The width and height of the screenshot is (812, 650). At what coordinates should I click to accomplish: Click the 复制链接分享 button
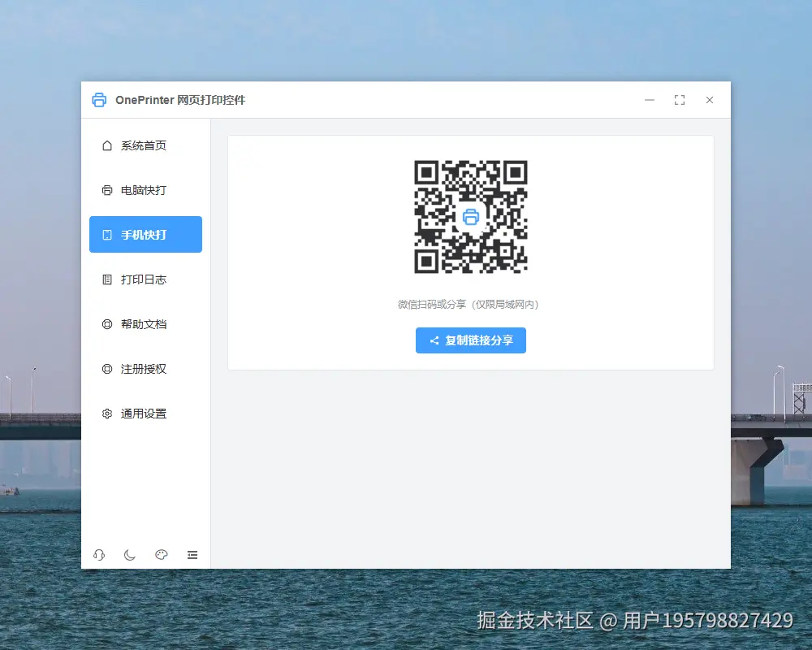point(471,340)
